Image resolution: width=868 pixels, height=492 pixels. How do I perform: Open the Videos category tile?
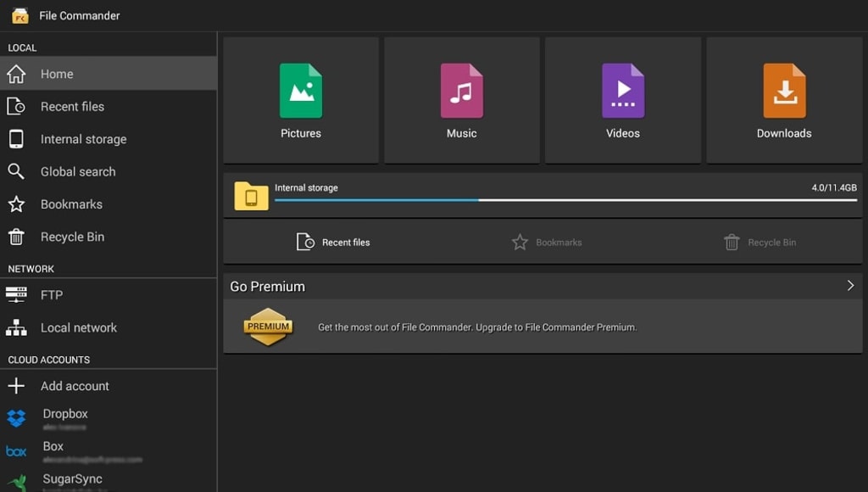coord(622,100)
